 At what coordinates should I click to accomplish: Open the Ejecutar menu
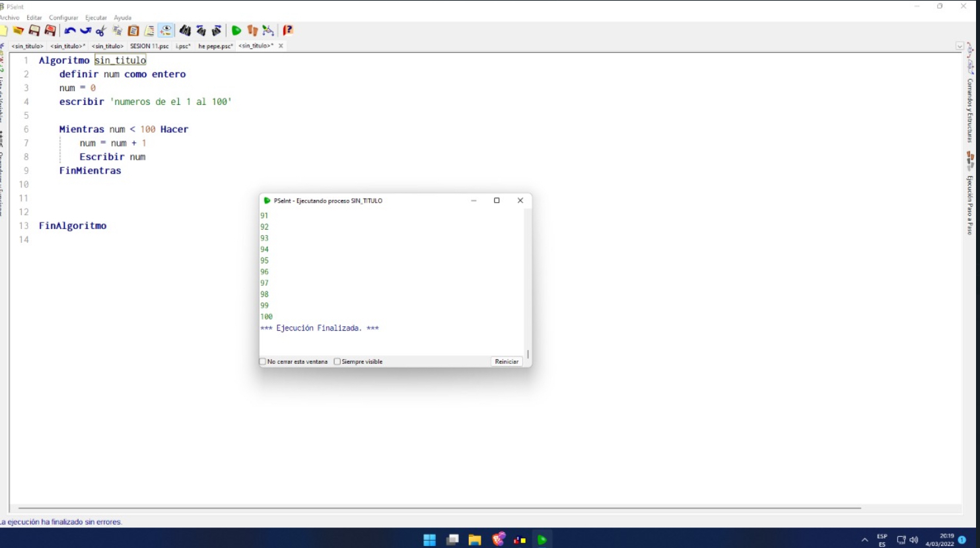pyautogui.click(x=96, y=18)
